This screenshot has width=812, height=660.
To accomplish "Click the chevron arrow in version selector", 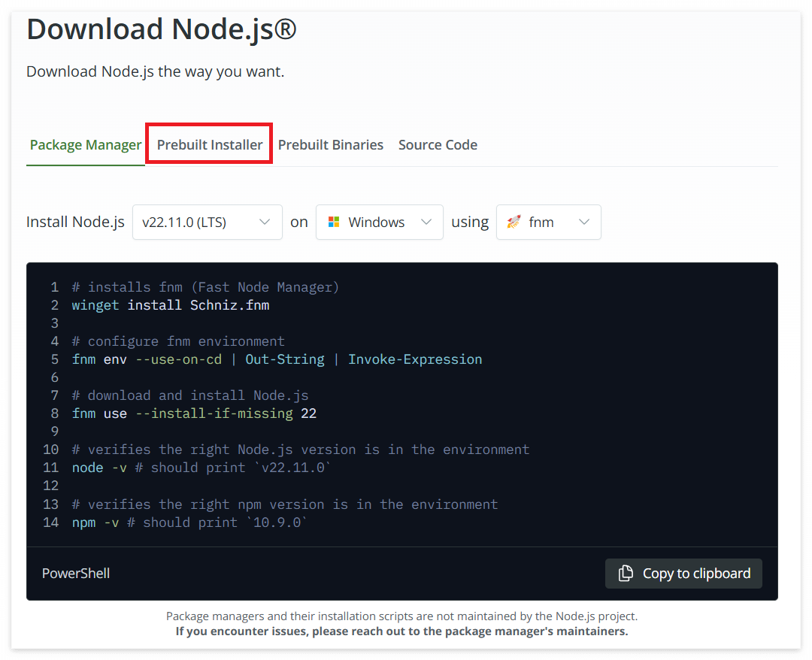I will click(265, 222).
